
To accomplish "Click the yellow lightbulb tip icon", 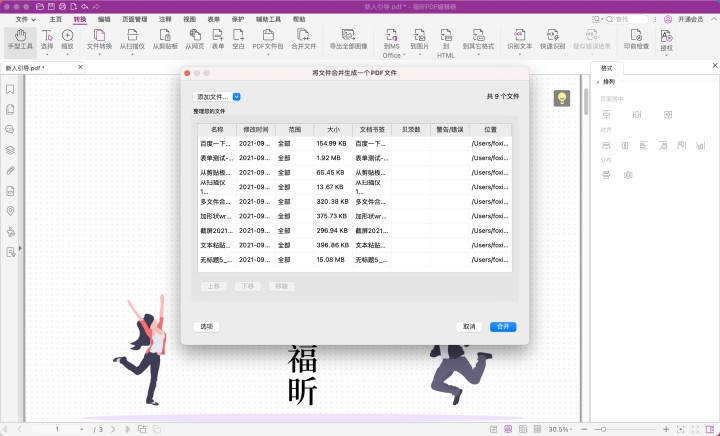I will [x=562, y=98].
